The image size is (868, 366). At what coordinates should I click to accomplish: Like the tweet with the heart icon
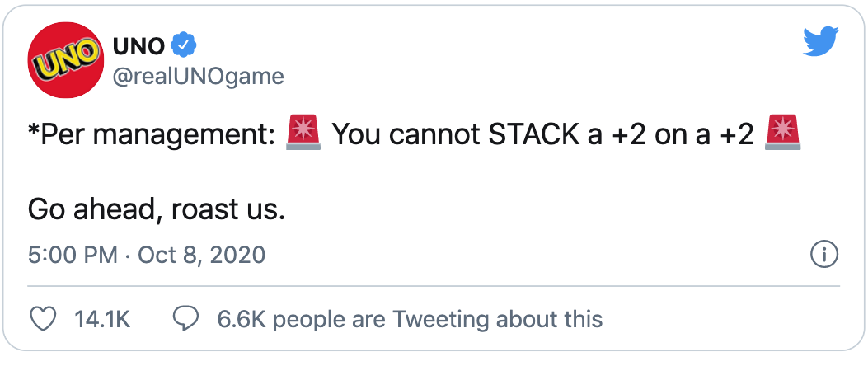(42, 320)
